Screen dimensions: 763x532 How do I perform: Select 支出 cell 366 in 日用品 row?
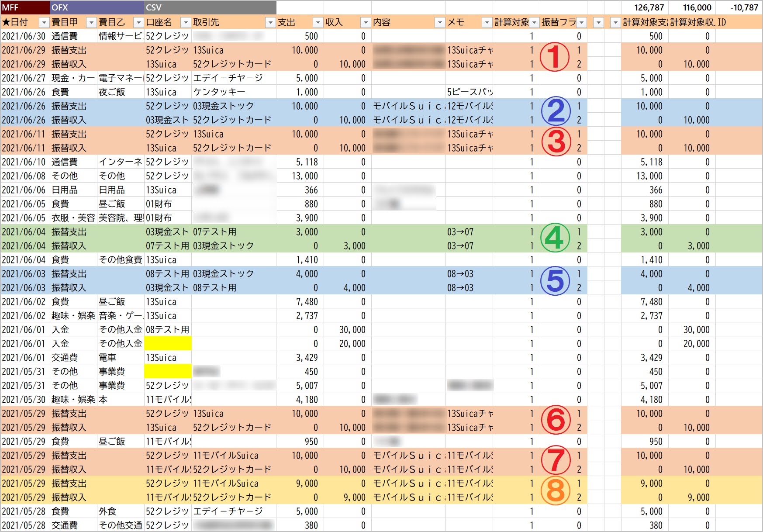point(300,190)
